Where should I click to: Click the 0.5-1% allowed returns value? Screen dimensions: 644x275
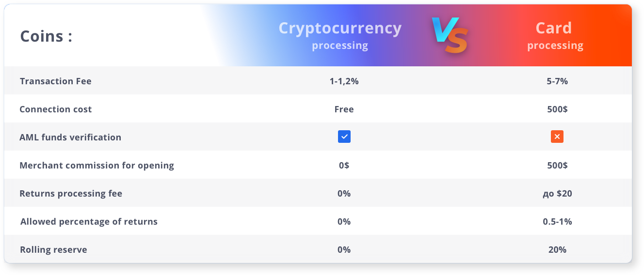[557, 221]
